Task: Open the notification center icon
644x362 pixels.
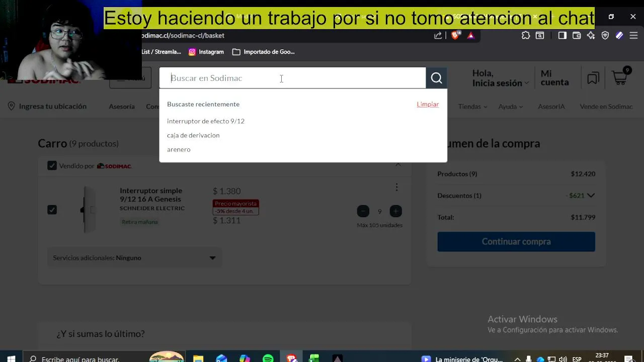Action: coord(628,359)
